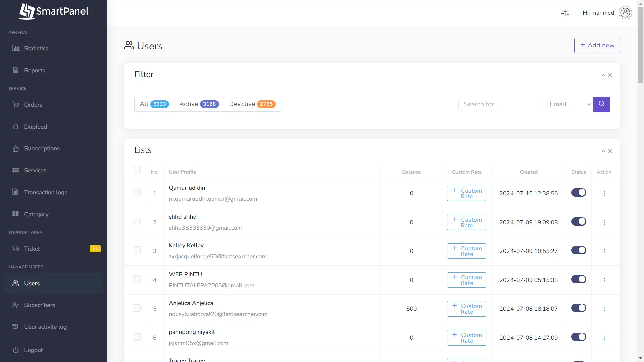Close the Lists panel with X icon
This screenshot has width=644, height=362.
pos(610,151)
